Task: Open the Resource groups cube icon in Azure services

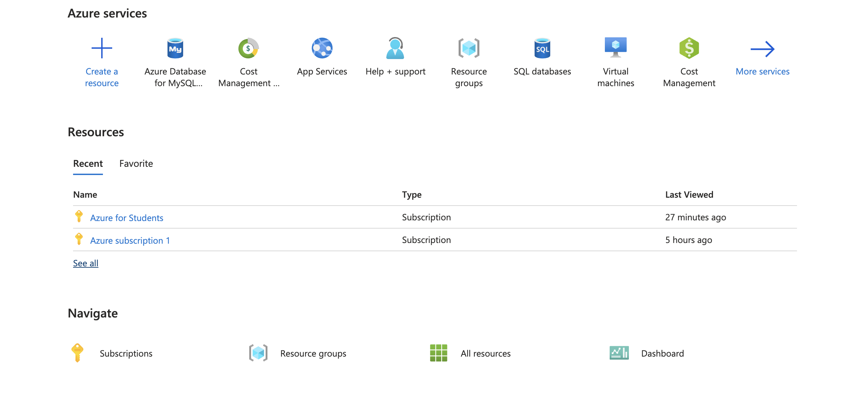Action: pyautogui.click(x=469, y=48)
